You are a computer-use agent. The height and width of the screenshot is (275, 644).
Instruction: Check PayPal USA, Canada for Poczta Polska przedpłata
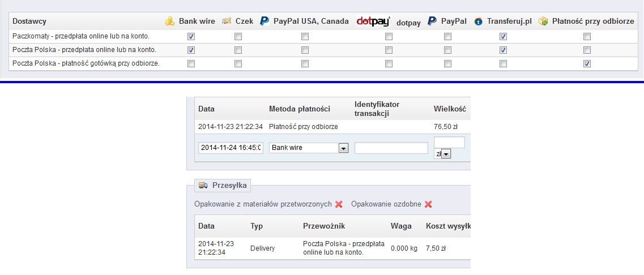pyautogui.click(x=305, y=50)
